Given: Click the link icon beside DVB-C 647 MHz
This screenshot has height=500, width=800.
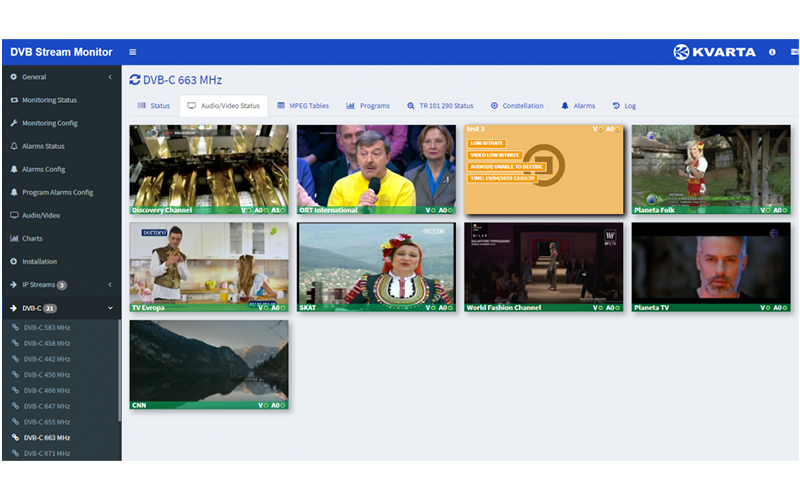Looking at the screenshot, I should tap(15, 406).
